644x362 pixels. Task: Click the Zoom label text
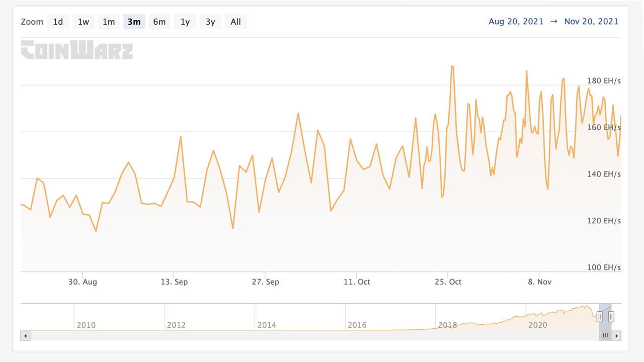coord(32,22)
